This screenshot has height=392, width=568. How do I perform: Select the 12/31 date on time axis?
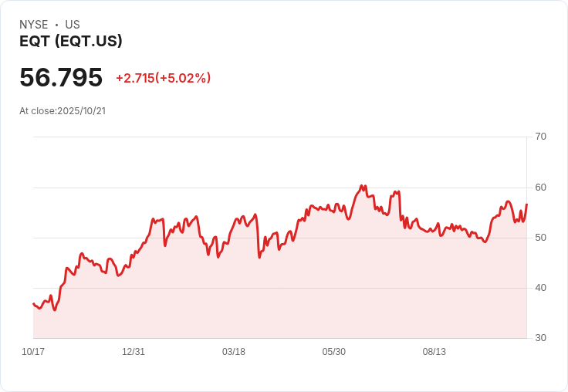click(134, 352)
